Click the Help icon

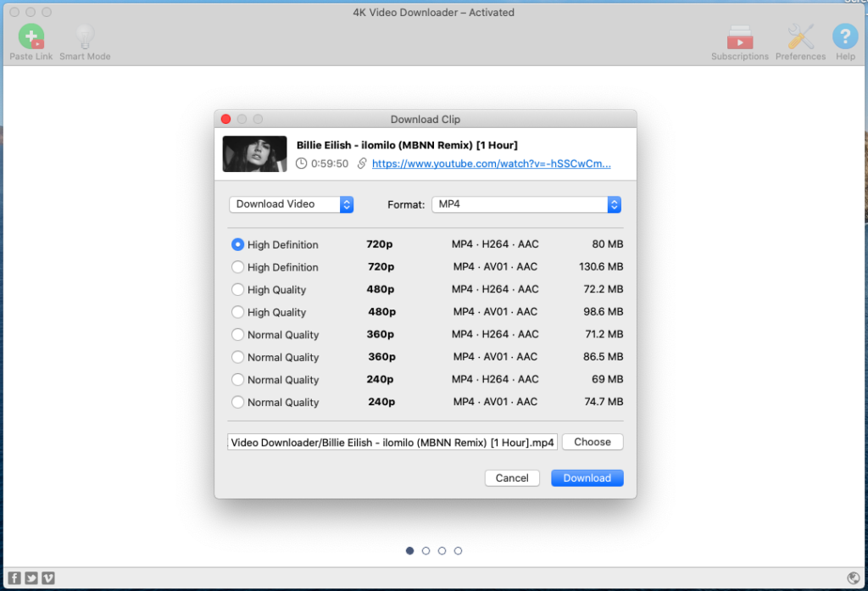(844, 36)
